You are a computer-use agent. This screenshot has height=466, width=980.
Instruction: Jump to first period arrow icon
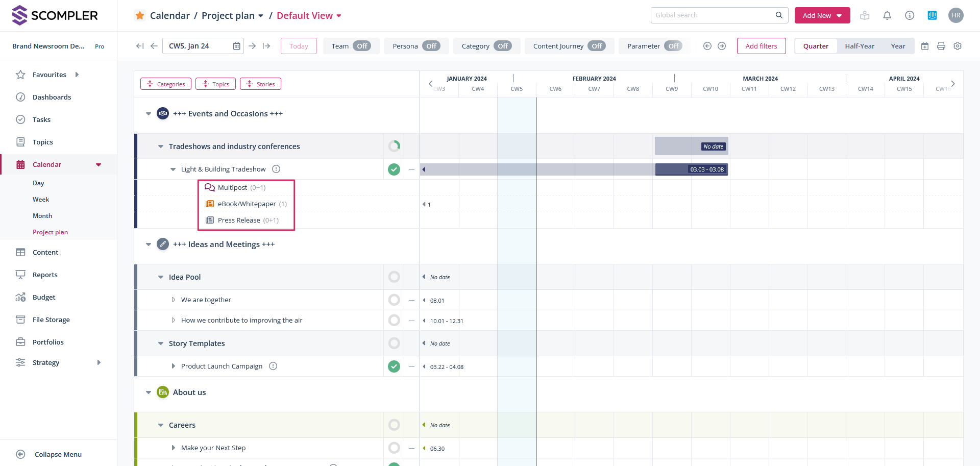(x=139, y=46)
